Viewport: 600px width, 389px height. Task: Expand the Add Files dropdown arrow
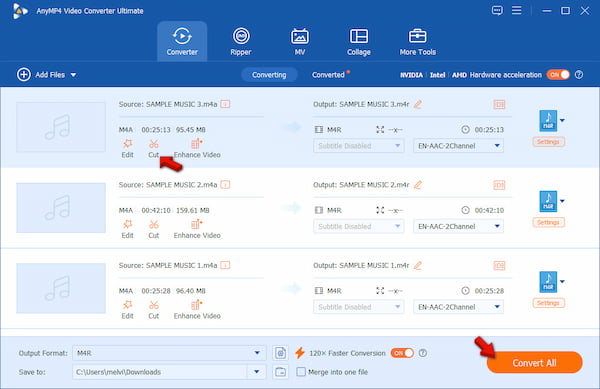(x=73, y=75)
